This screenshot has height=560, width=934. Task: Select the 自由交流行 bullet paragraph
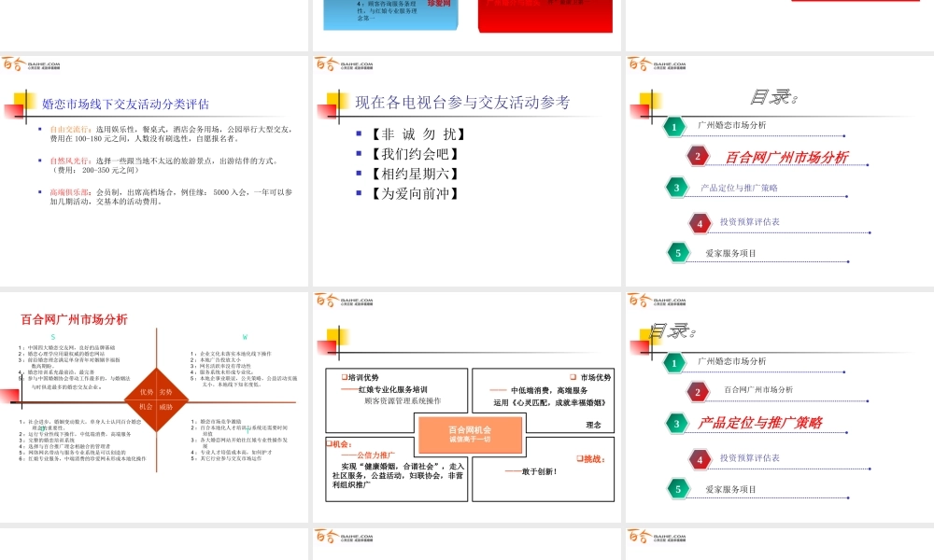(170, 133)
